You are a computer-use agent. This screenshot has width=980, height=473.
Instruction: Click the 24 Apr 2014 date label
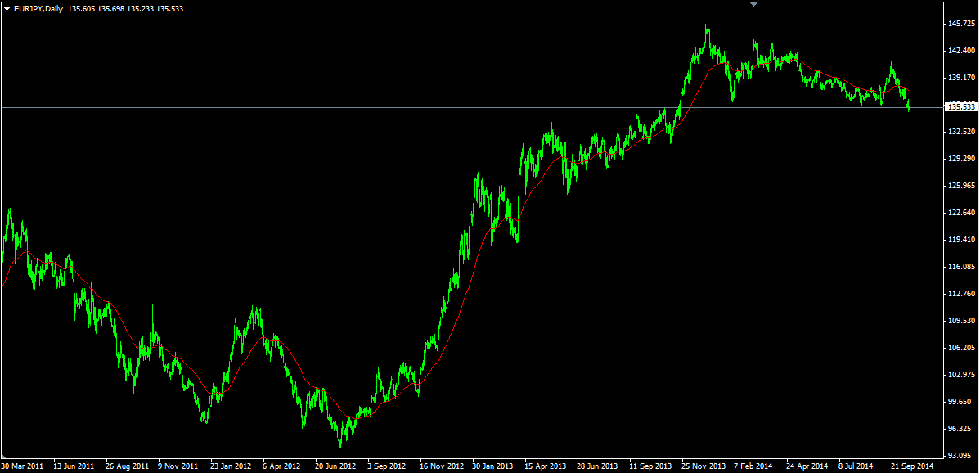click(807, 466)
